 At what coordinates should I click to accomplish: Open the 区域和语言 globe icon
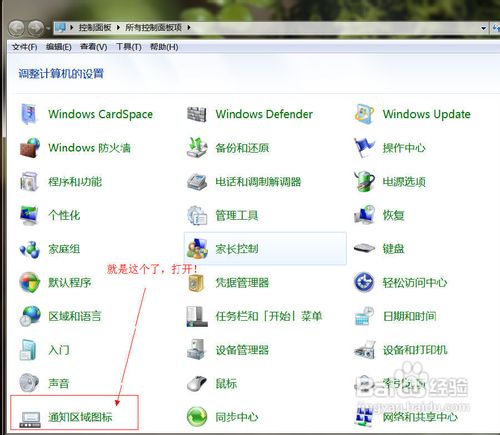click(30, 316)
